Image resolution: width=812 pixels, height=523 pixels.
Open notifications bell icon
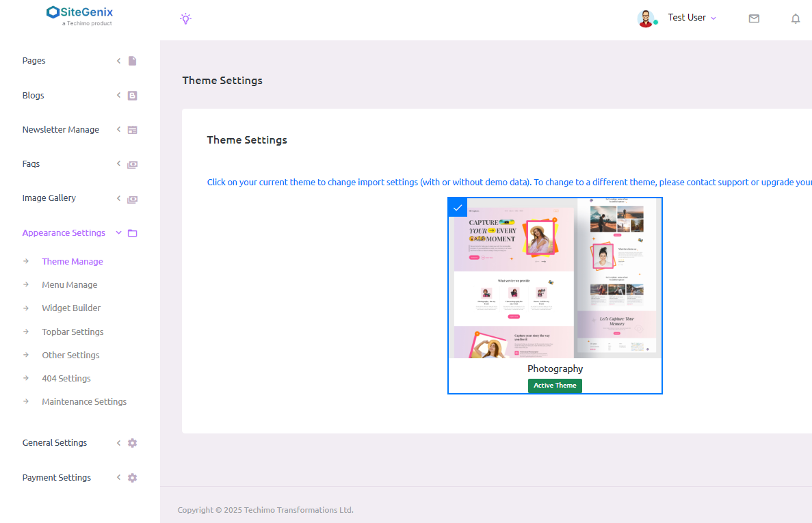point(796,18)
